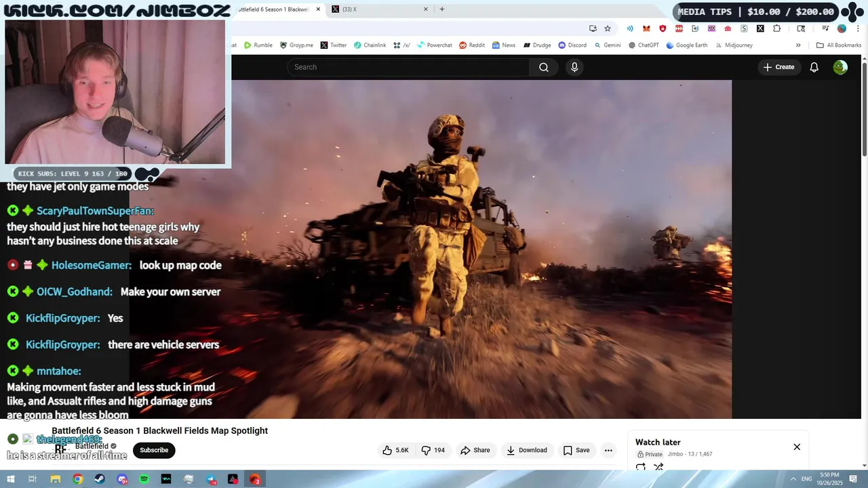This screenshot has height=488, width=868.
Task: Close the Watch later playlist panel
Action: coord(797,447)
